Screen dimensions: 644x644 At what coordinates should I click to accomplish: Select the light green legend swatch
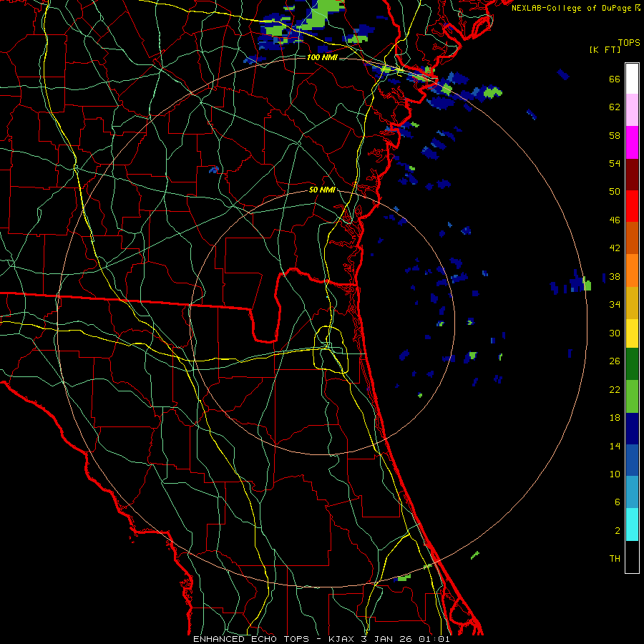(632, 396)
